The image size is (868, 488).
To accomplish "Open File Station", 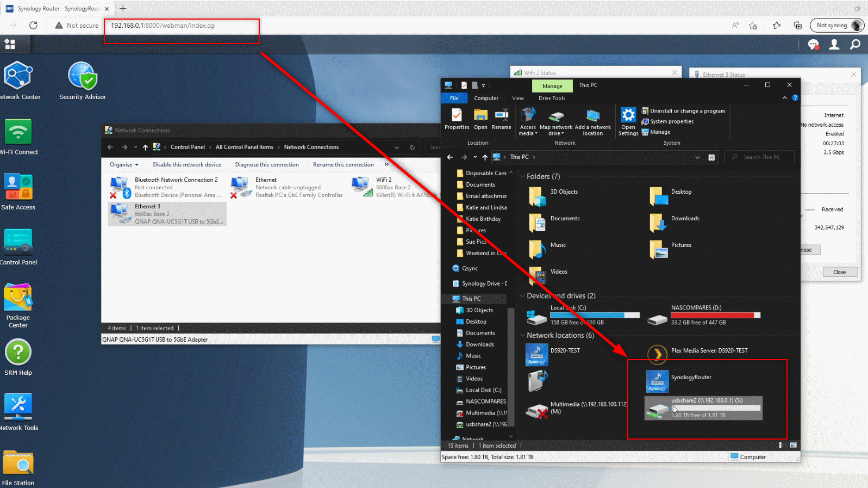I will point(18,468).
